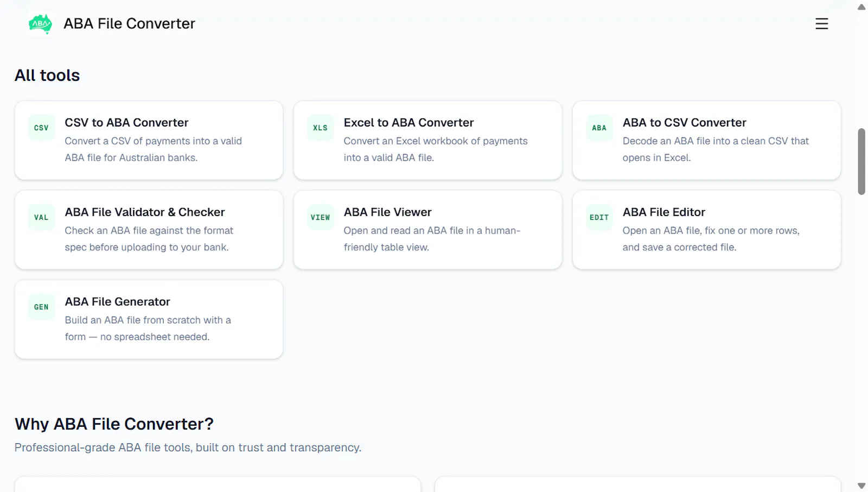Click the scrollbar up arrow

861,7
